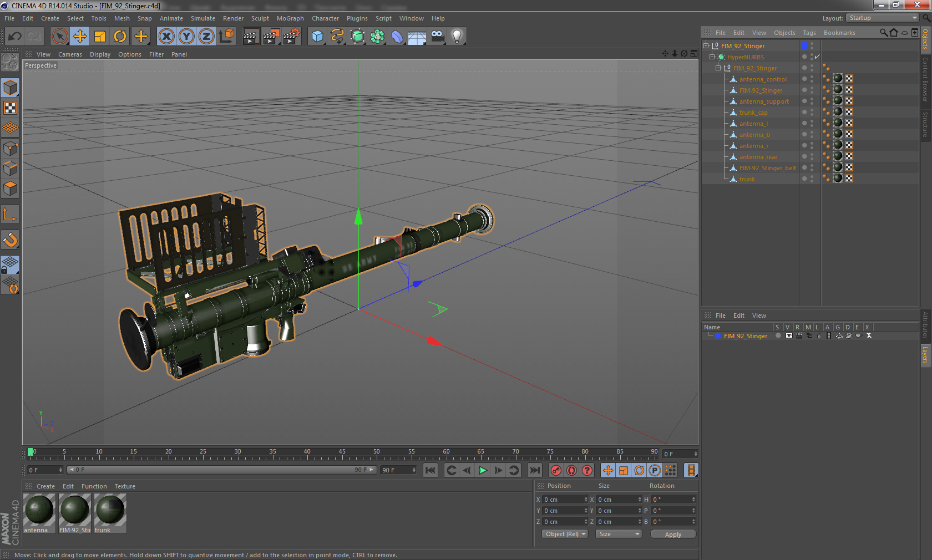The image size is (932, 560).
Task: Open viewport Cameras menu
Action: click(70, 54)
